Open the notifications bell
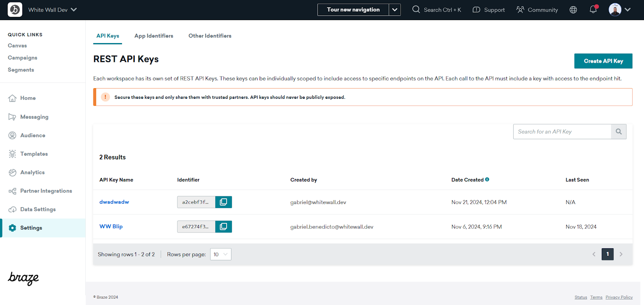 [593, 10]
